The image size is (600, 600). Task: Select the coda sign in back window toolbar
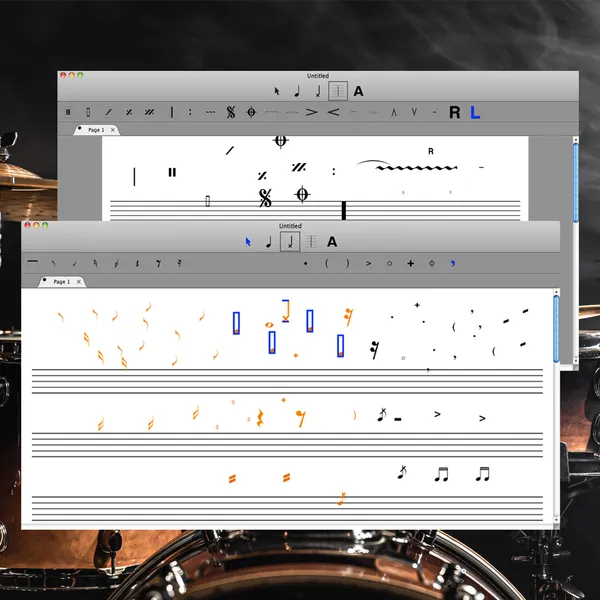point(251,112)
